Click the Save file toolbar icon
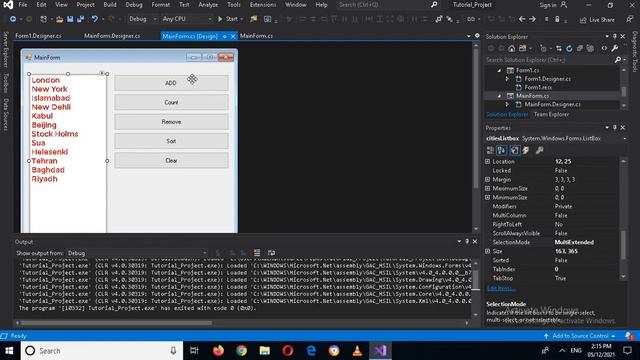Image resolution: width=640 pixels, height=360 pixels. coord(70,19)
